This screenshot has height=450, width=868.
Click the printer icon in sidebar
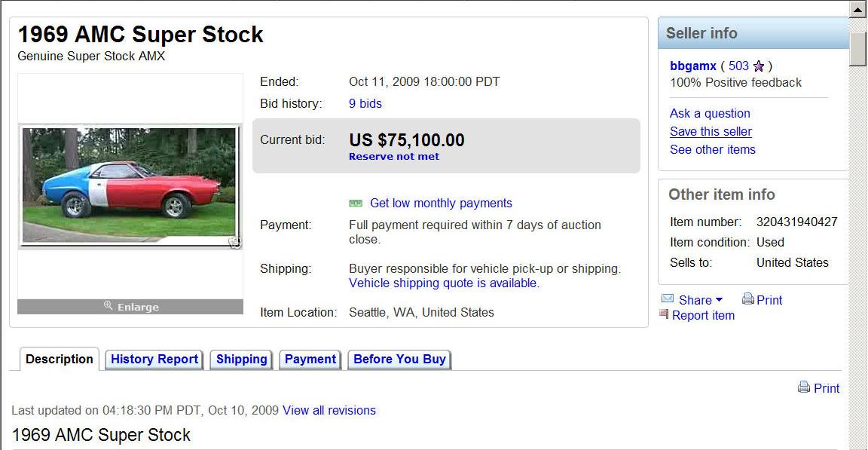tap(748, 299)
